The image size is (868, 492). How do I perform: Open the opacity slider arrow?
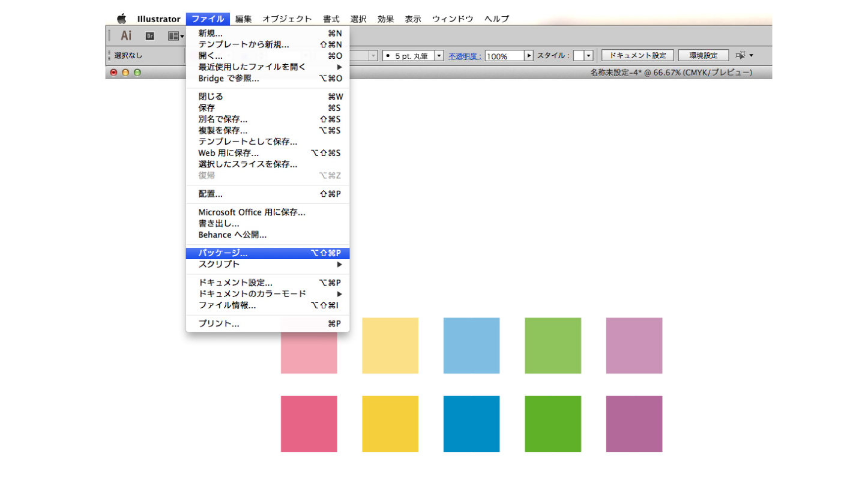(x=529, y=56)
